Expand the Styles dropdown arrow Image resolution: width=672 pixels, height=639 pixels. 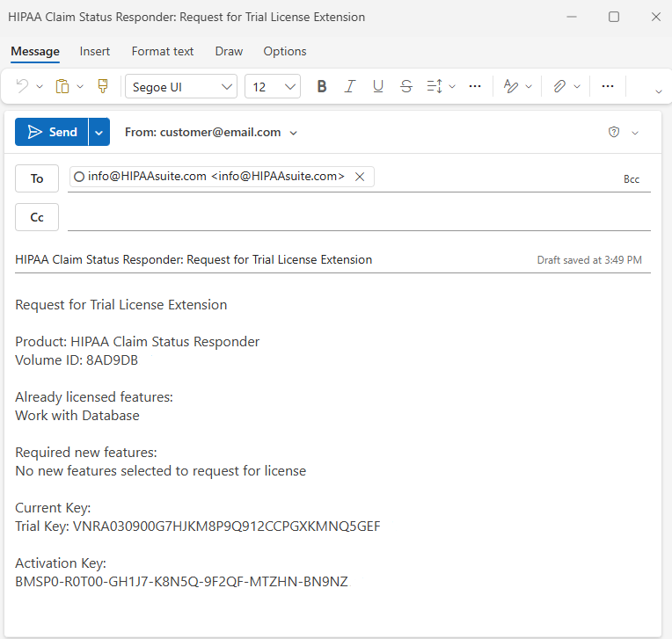pos(529,86)
